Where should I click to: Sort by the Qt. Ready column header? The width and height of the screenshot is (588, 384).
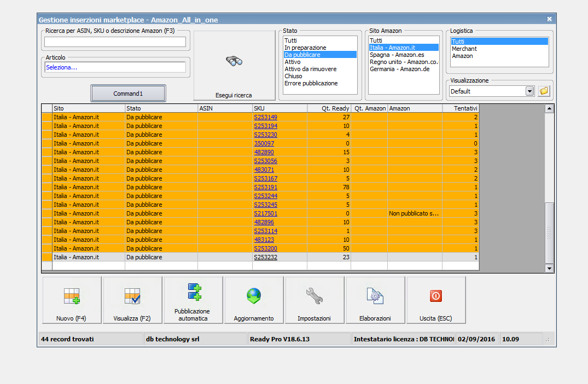(x=328, y=108)
